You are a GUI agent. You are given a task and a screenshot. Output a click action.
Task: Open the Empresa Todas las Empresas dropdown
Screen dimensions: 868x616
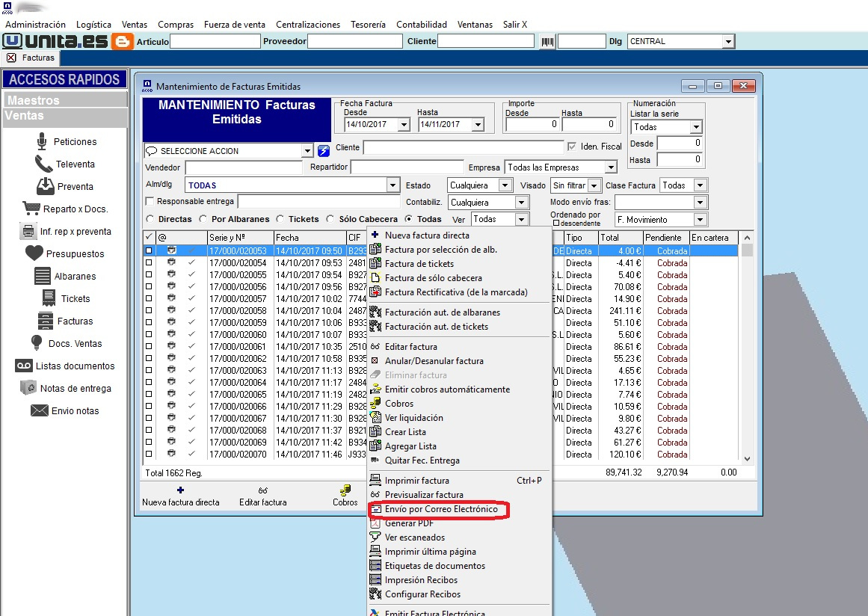[611, 167]
